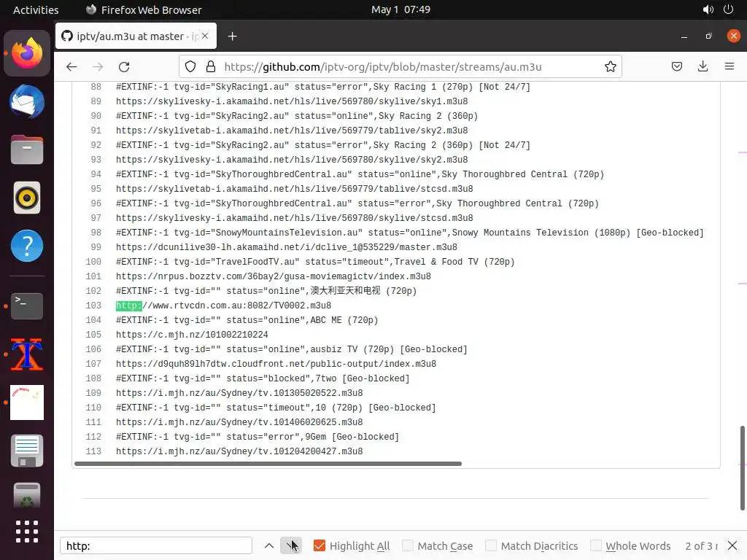Launch Firefox from the dock

(27, 53)
